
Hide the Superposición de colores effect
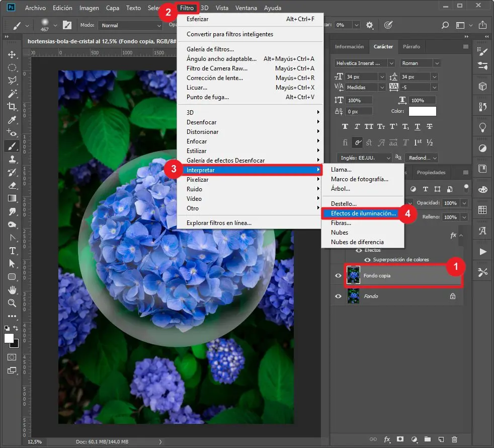[367, 260]
